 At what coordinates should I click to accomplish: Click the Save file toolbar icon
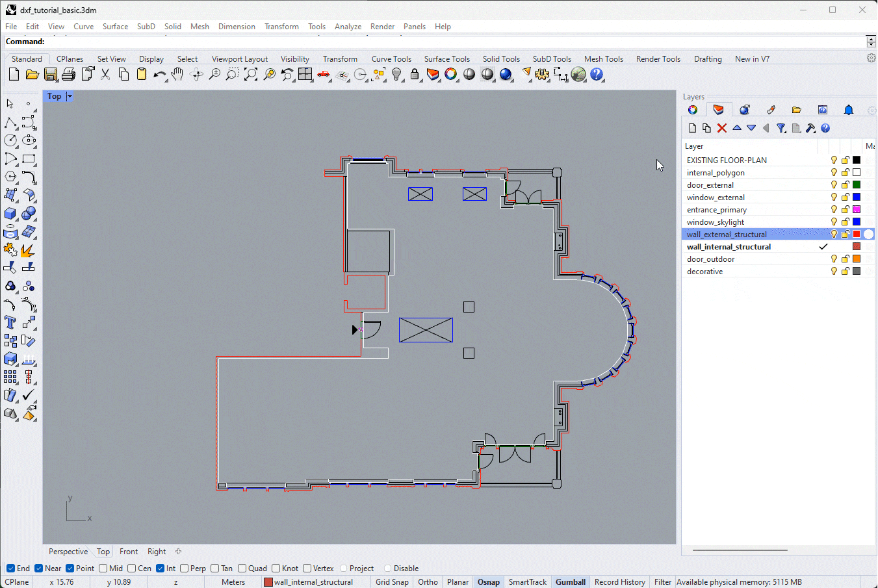pyautogui.click(x=50, y=75)
